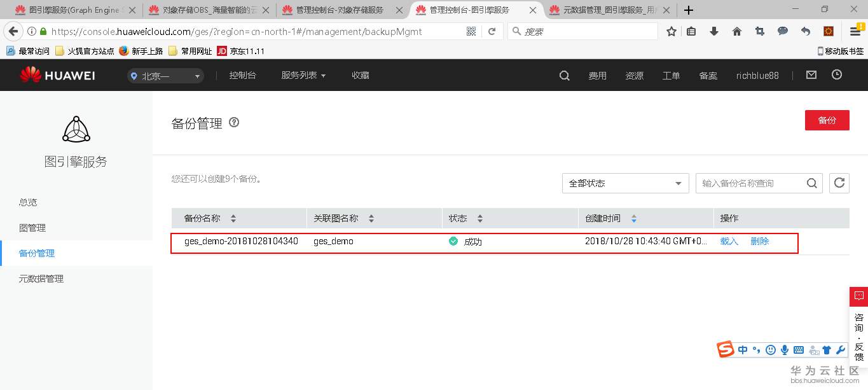Open 新手上路 bookmark
This screenshot has width=868, height=390.
[x=141, y=51]
